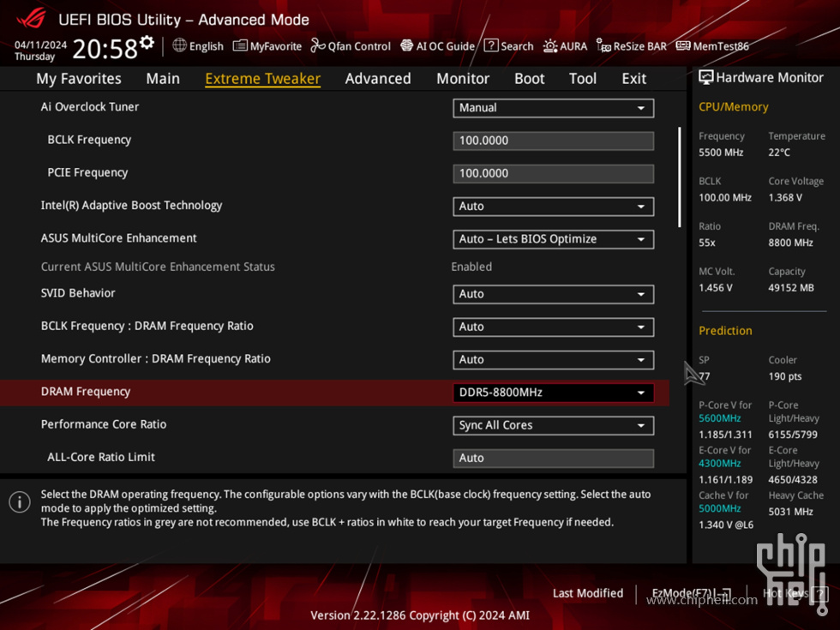Open the Advanced tab
This screenshot has width=840, height=630.
coord(378,79)
